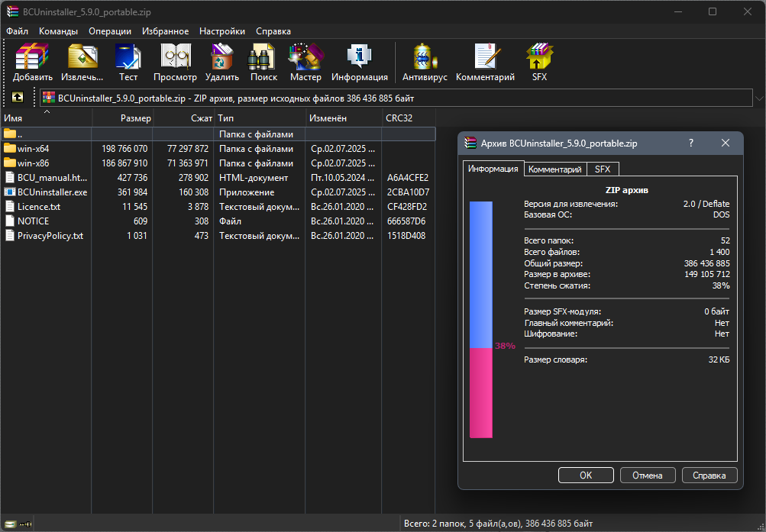Open the Файл menu
This screenshot has height=532, width=766.
(17, 31)
